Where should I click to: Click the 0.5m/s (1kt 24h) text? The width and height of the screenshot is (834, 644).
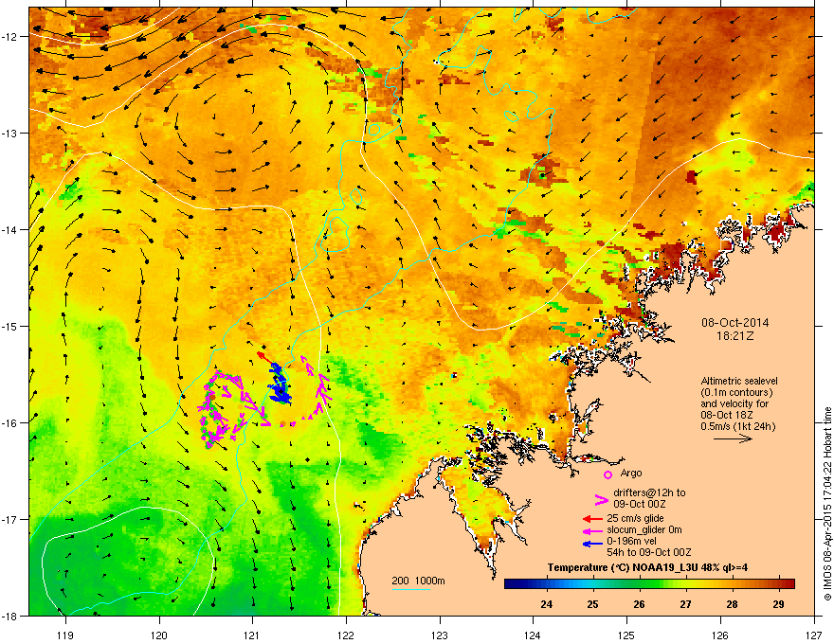(x=737, y=426)
